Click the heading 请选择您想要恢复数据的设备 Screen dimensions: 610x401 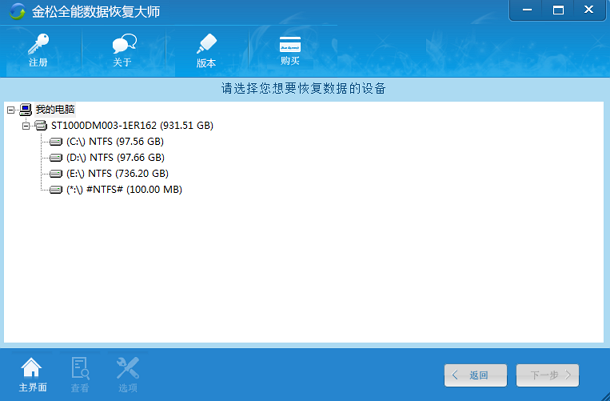click(x=303, y=88)
